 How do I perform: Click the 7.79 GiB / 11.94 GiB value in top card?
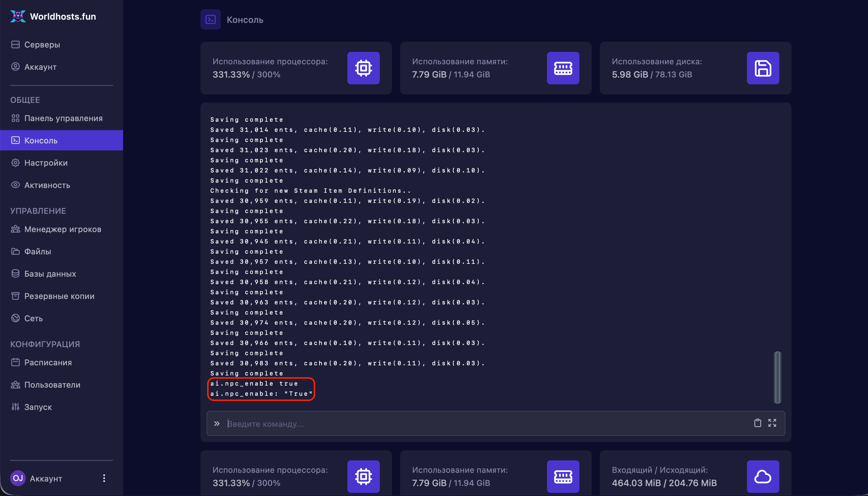tap(451, 74)
